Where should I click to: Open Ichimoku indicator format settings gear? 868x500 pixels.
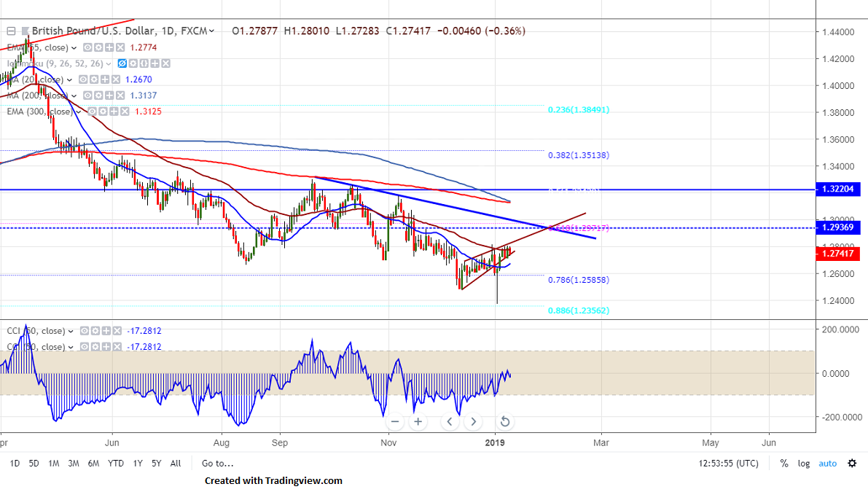point(133,63)
